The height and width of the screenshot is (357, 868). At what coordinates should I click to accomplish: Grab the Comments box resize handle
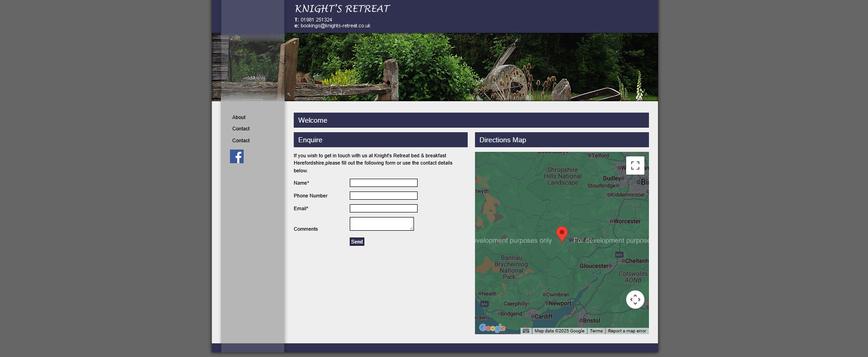[x=412, y=229]
